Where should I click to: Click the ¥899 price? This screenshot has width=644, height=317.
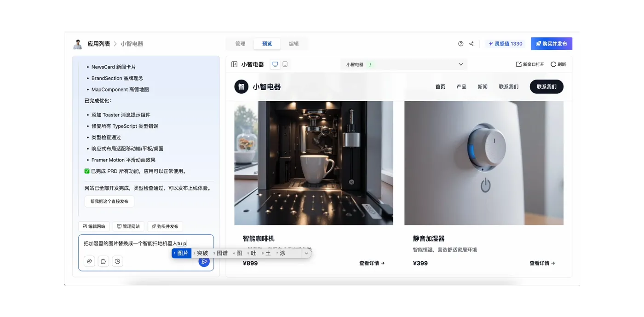250,263
